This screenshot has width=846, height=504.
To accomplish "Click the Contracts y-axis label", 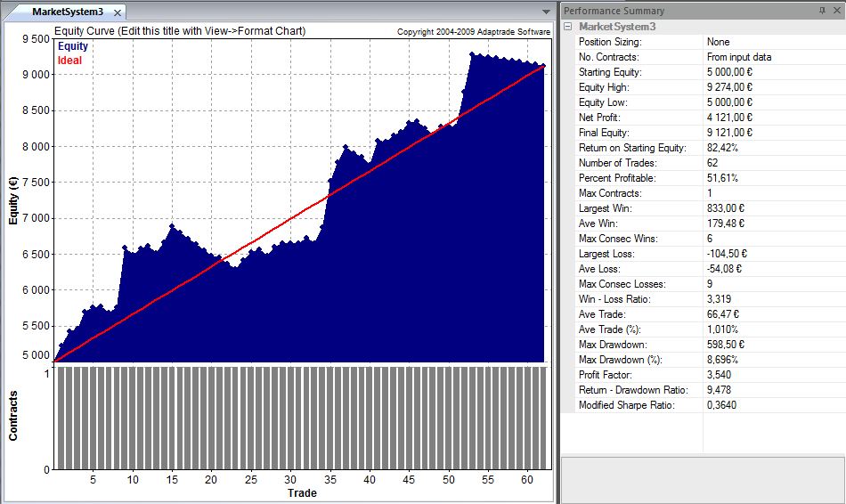I will (13, 416).
